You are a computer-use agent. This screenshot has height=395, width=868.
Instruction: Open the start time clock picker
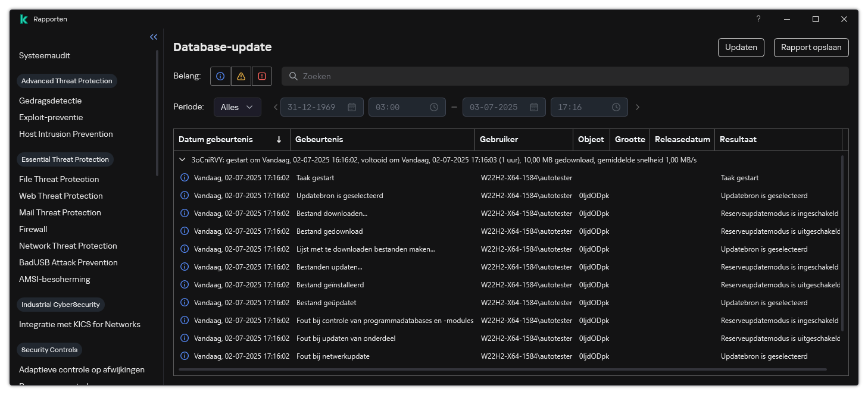tap(434, 107)
